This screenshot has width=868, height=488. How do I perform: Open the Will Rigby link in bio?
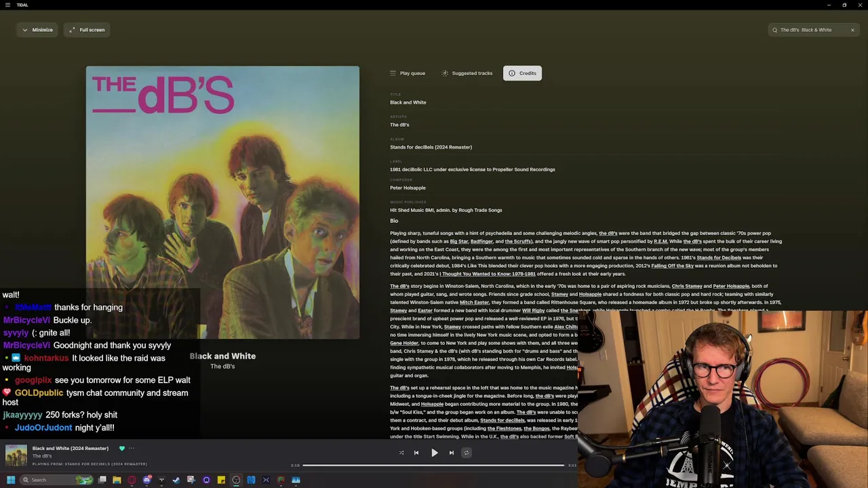533,310
